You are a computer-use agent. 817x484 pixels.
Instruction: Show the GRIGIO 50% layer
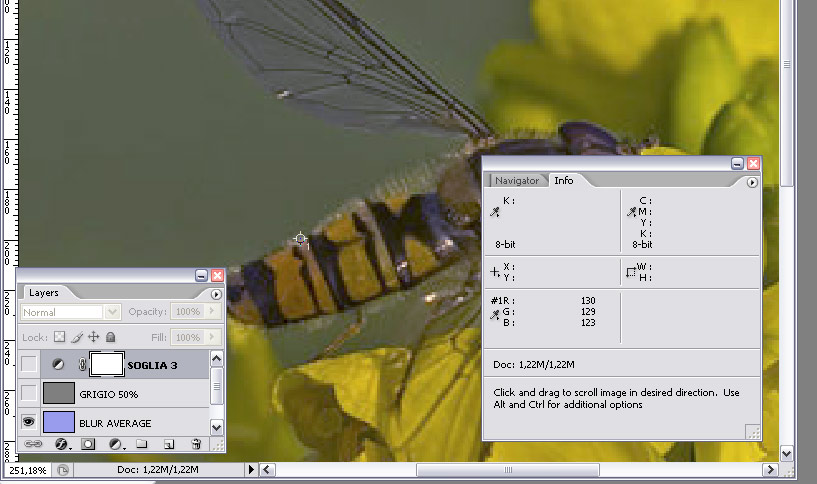click(29, 393)
